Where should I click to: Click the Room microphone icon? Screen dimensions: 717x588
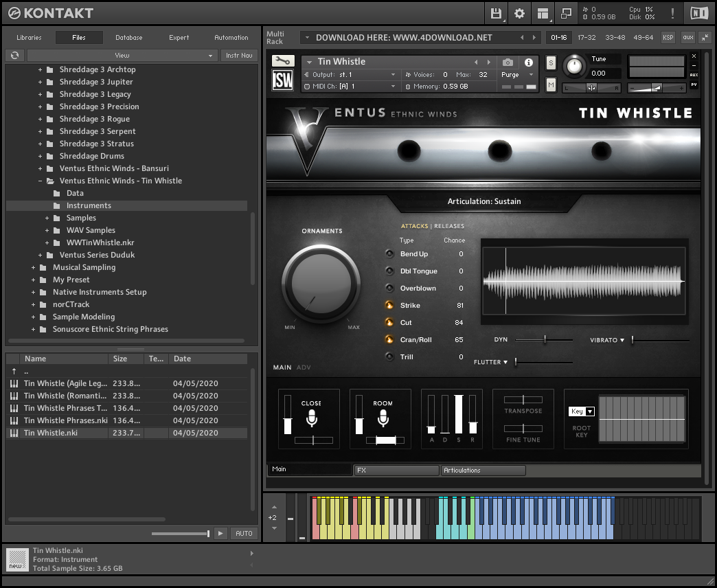(x=383, y=418)
